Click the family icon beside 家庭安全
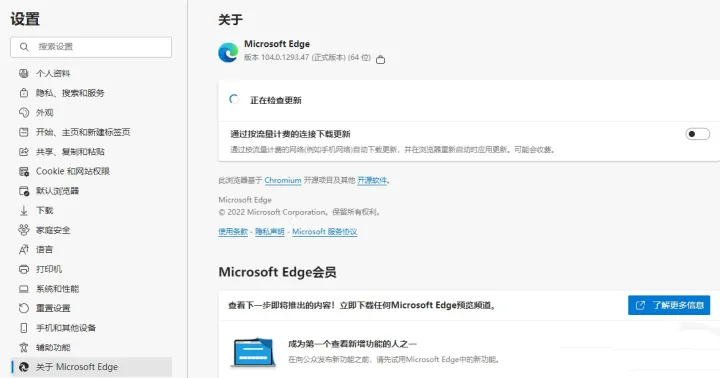 coord(24,230)
